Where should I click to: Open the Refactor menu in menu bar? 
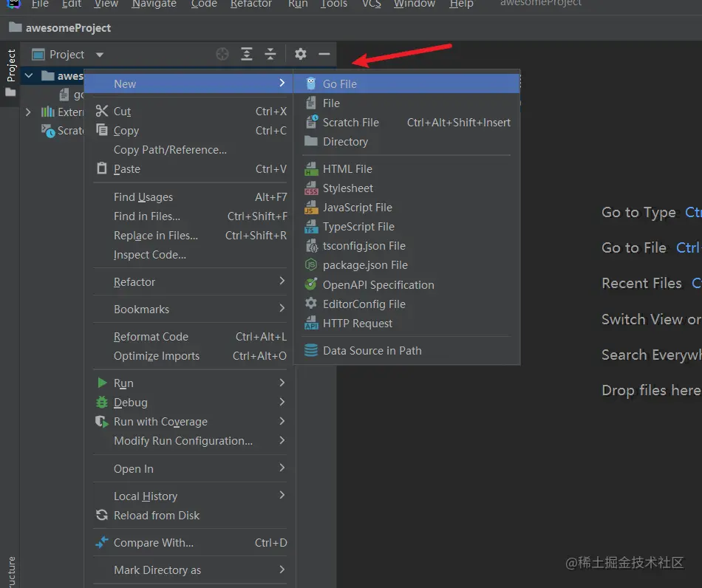[251, 4]
